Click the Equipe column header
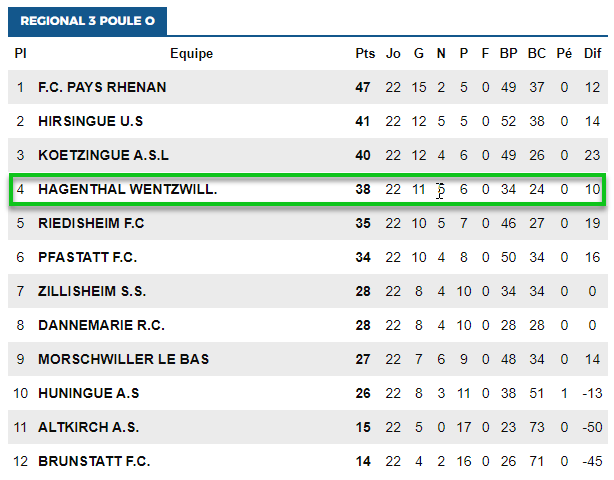614x480 pixels. tap(191, 54)
